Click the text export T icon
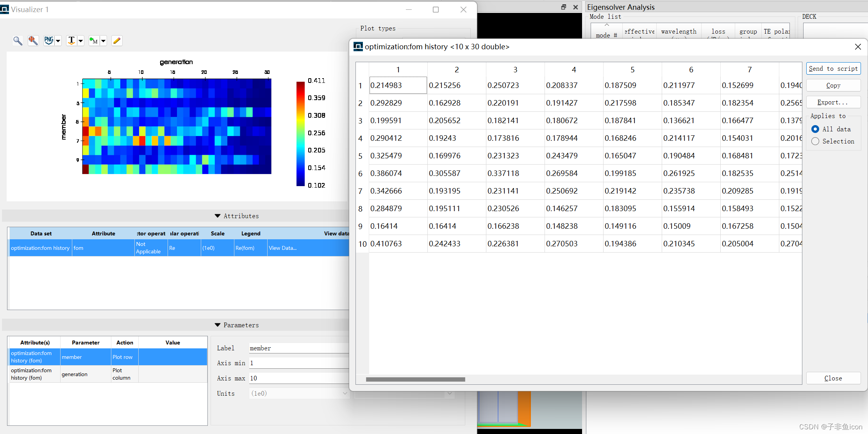868x434 pixels. click(71, 41)
